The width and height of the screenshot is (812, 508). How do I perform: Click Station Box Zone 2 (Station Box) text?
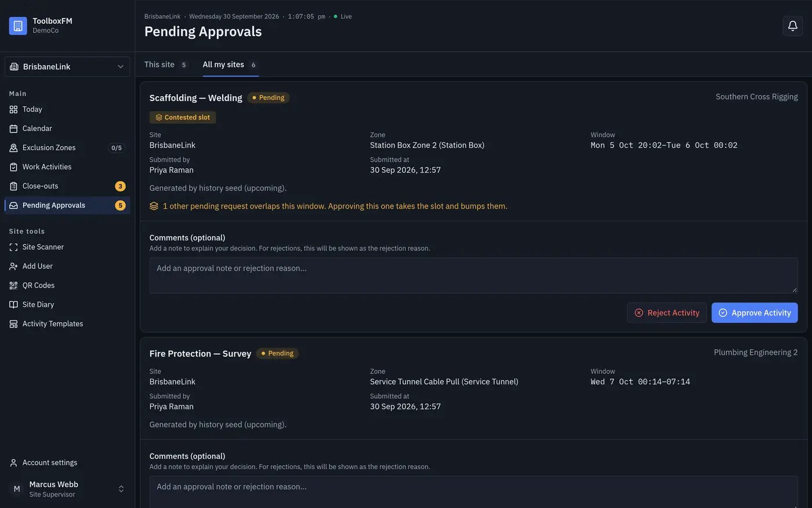[427, 145]
